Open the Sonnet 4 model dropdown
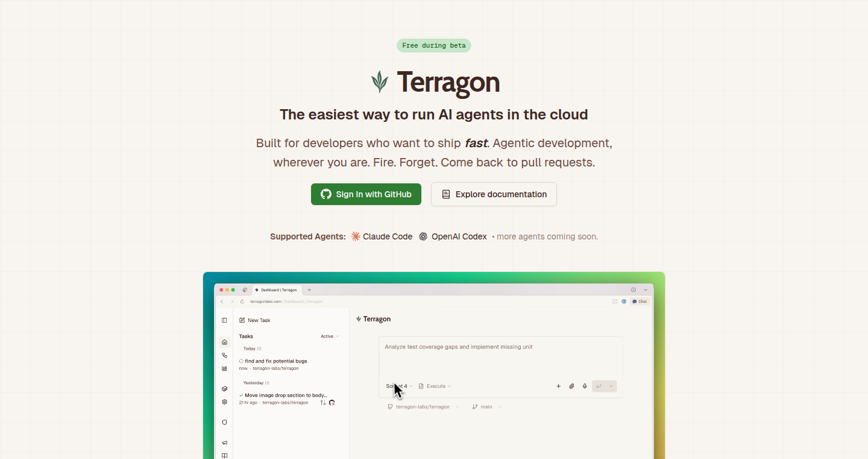 pyautogui.click(x=399, y=386)
